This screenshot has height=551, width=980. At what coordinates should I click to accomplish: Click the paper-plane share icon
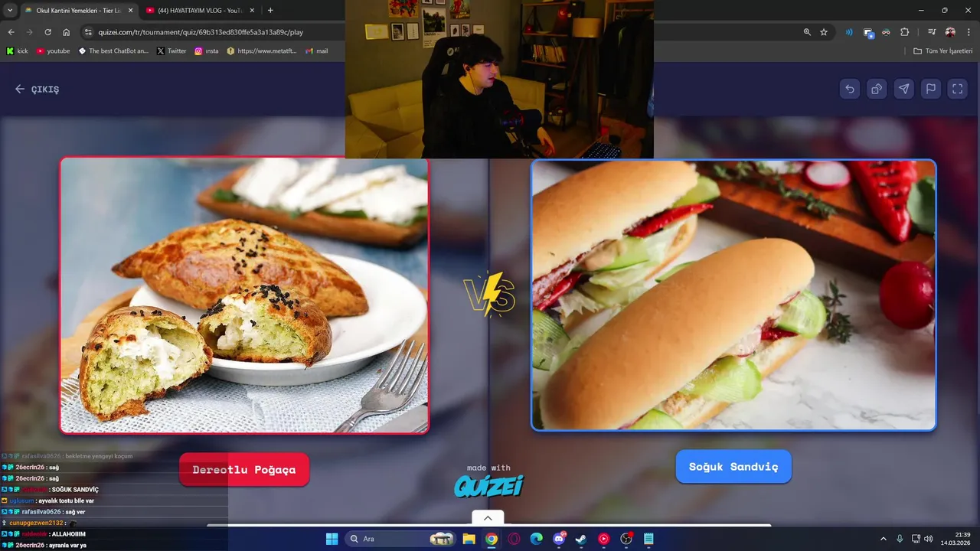(903, 89)
